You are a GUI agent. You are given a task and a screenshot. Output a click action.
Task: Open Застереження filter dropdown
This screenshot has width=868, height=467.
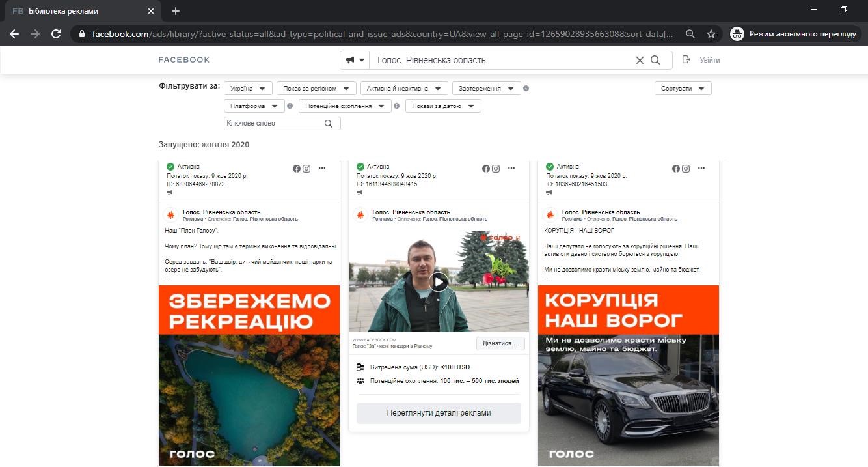[487, 88]
